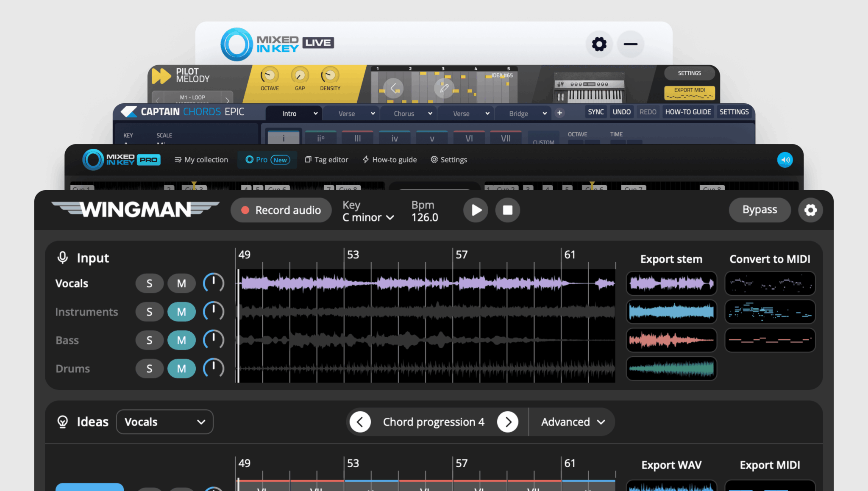Open HOW-TO GUIDE in Captain Chords
Viewport: 868px width, 491px height.
[688, 112]
